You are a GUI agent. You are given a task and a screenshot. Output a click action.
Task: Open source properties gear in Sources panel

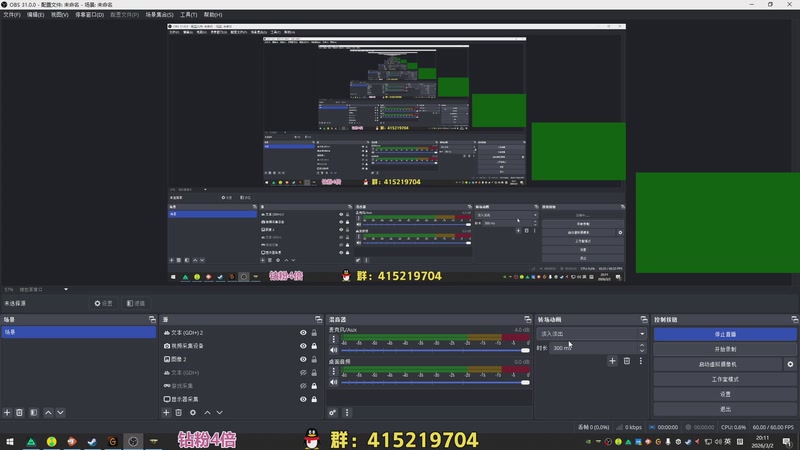pos(193,412)
